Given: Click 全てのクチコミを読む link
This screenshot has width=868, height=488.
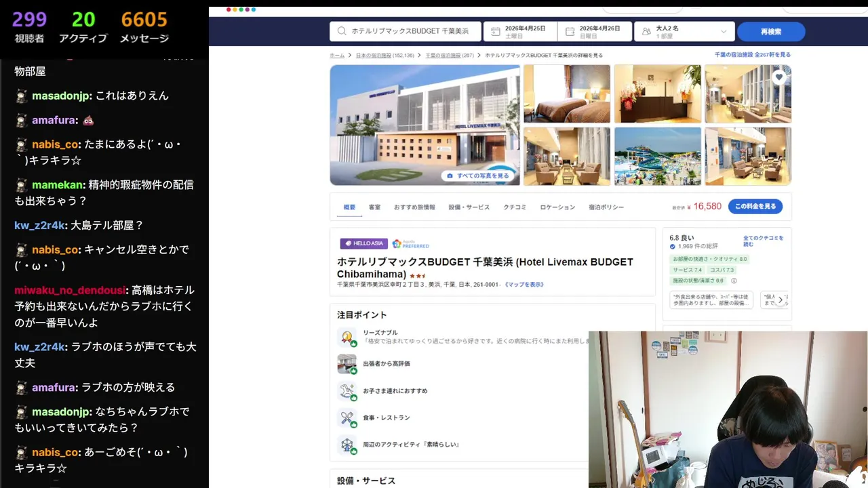Looking at the screenshot, I should coord(763,242).
